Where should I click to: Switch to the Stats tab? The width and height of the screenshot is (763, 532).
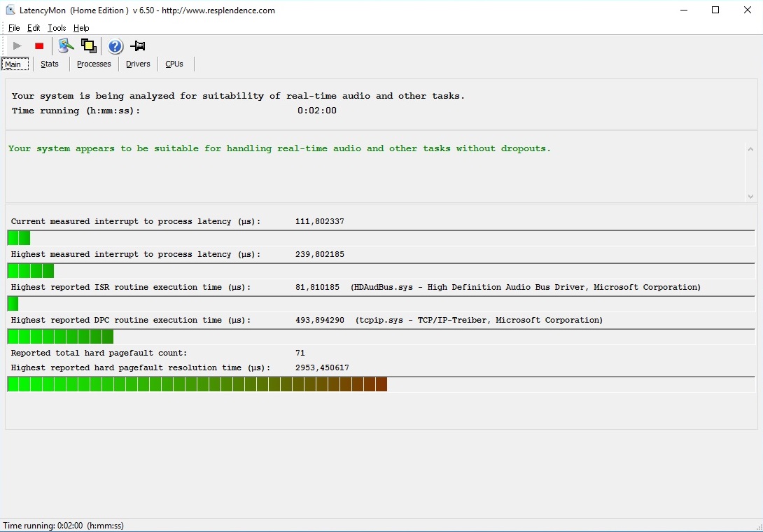click(x=50, y=64)
